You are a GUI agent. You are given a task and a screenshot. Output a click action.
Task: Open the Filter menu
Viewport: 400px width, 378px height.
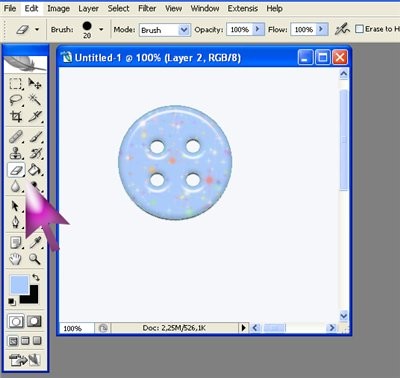tap(147, 8)
